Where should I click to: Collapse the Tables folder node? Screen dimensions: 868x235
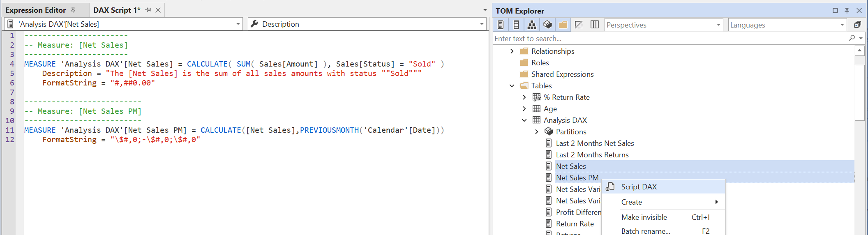pos(512,86)
